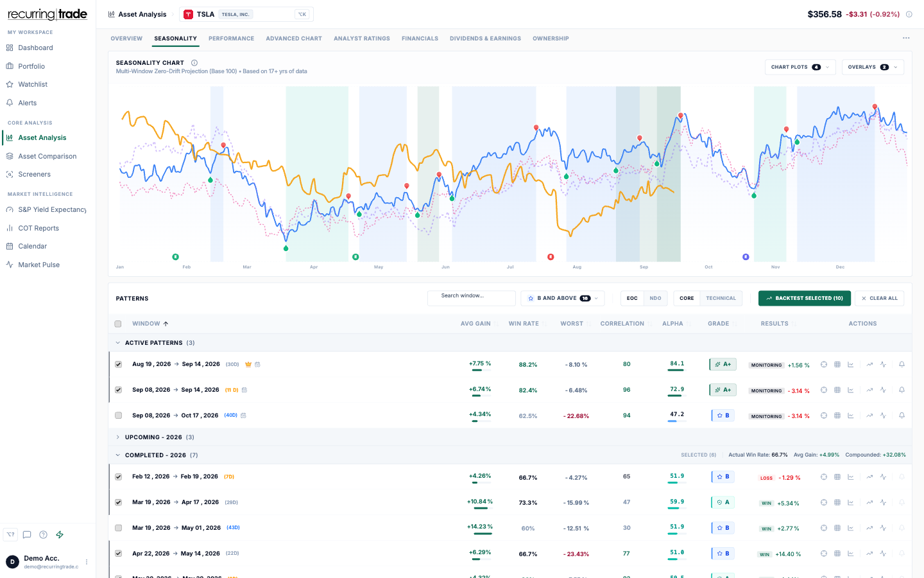The height and width of the screenshot is (578, 924).
Task: Click pulse icon in Apr 22 – May 14 row
Action: pos(884,553)
